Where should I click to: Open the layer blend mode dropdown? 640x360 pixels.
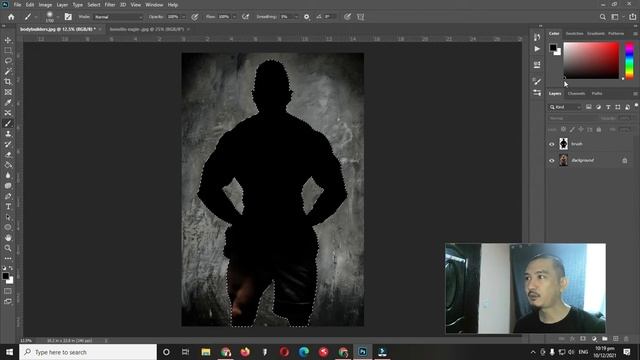[573, 118]
